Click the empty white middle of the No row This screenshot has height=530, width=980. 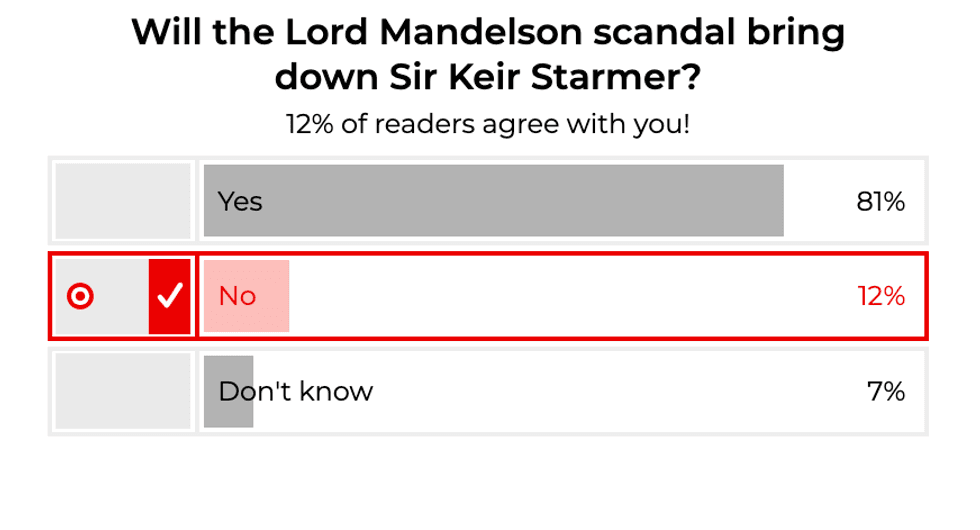coord(560,296)
